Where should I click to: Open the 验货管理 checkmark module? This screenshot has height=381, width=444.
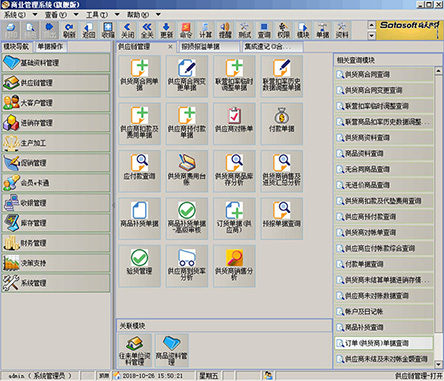click(140, 266)
